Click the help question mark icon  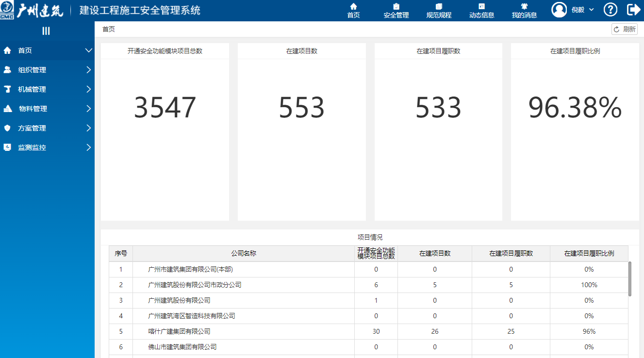point(610,10)
